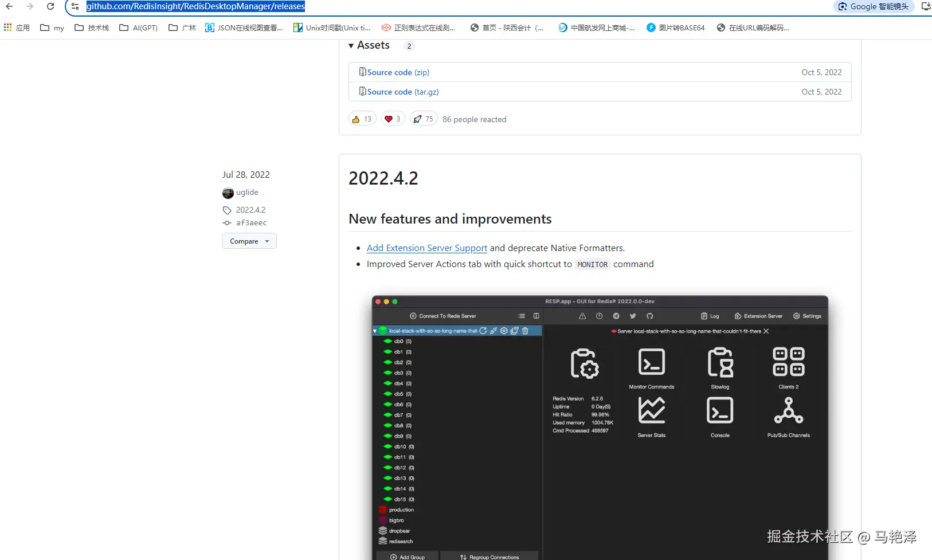Click the server config clipboard-gear icon

[585, 363]
